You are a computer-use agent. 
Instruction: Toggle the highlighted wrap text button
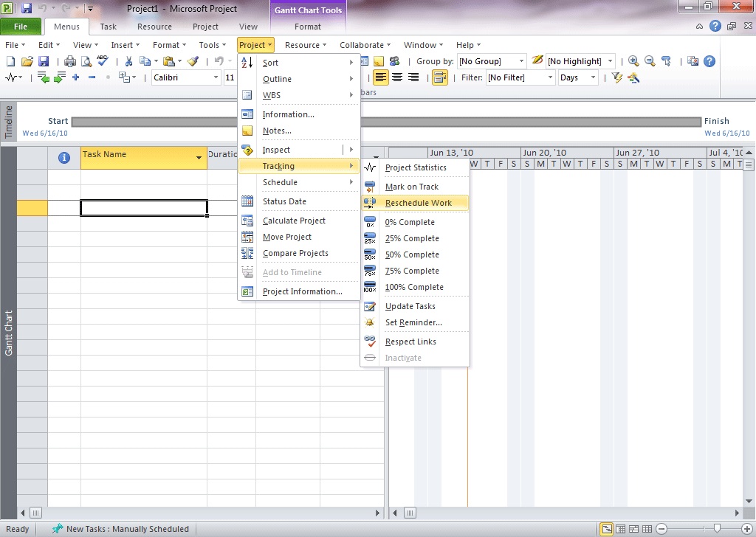pyautogui.click(x=440, y=77)
